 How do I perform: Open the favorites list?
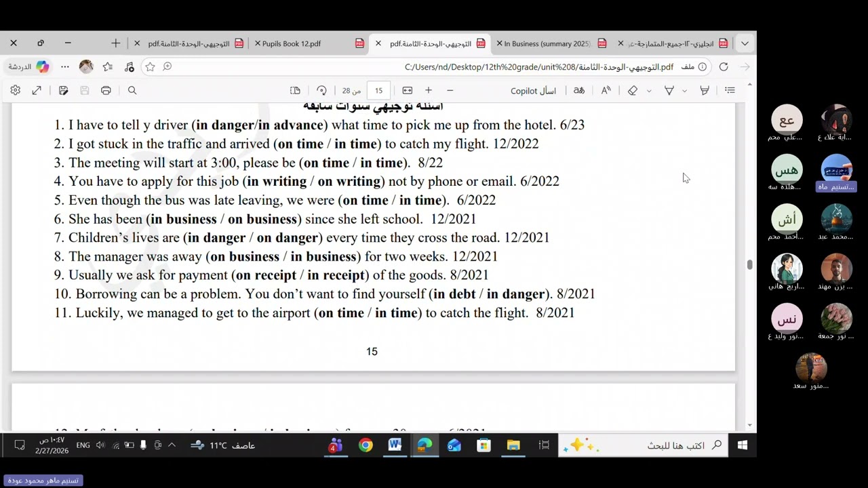pos(108,66)
